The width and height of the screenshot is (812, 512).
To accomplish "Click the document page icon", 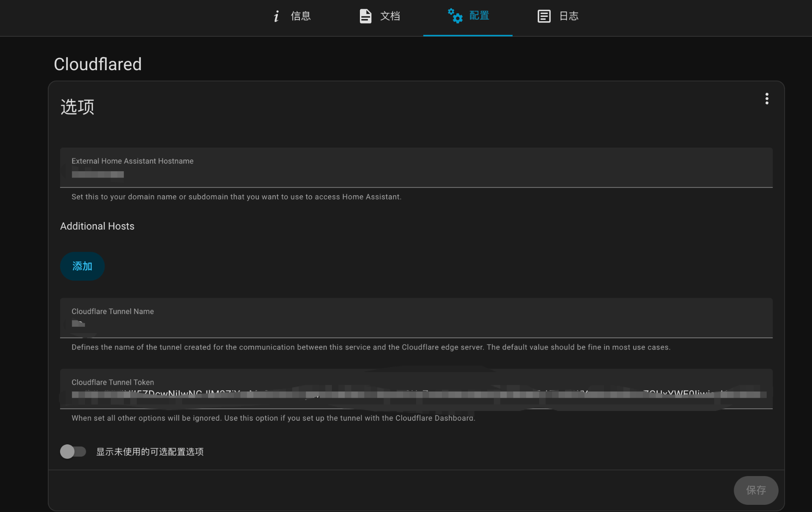I will pyautogui.click(x=365, y=16).
